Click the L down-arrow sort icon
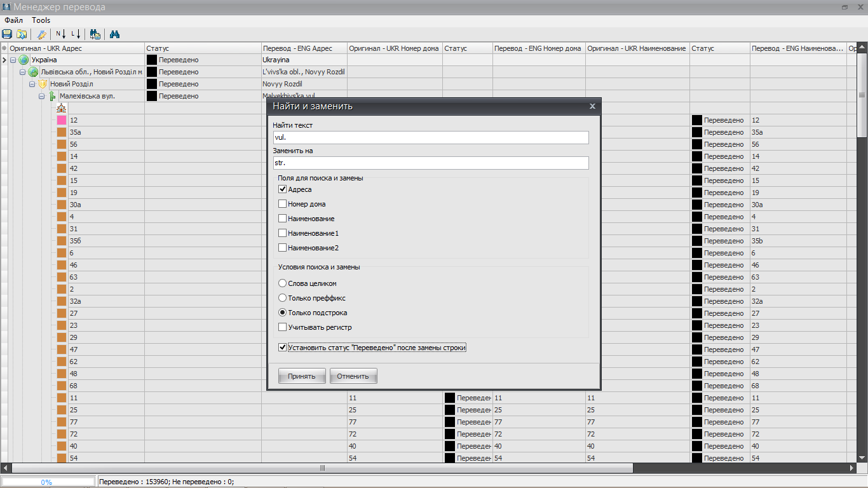 click(x=76, y=34)
